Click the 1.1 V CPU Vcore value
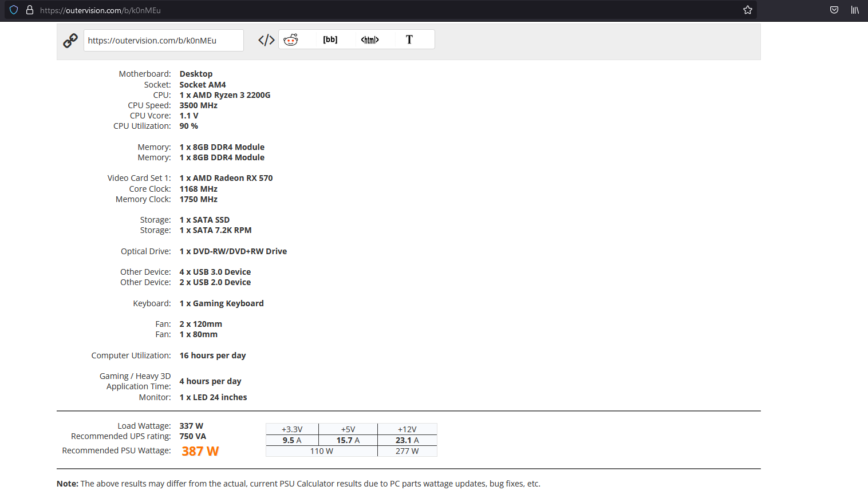Viewport: 868px width, 498px height. [x=189, y=116]
